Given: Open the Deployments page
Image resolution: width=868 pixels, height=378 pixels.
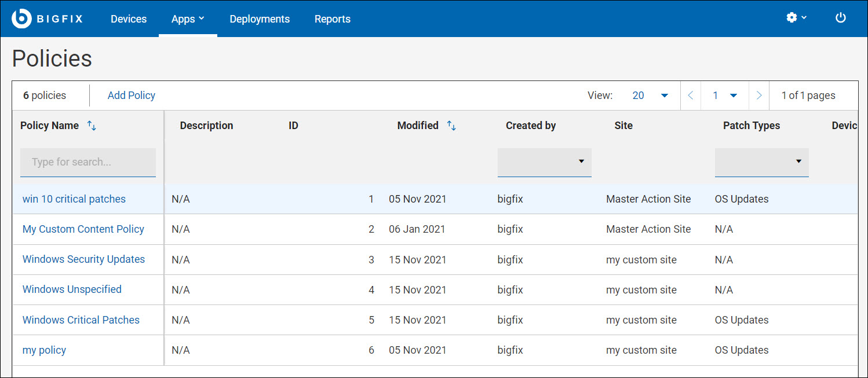Looking at the screenshot, I should pos(260,19).
